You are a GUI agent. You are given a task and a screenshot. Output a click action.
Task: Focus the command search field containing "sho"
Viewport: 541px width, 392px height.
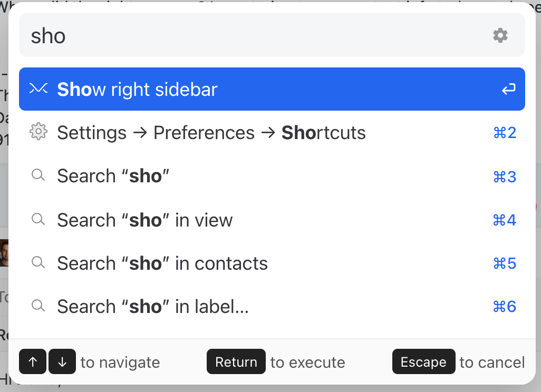tap(253, 35)
